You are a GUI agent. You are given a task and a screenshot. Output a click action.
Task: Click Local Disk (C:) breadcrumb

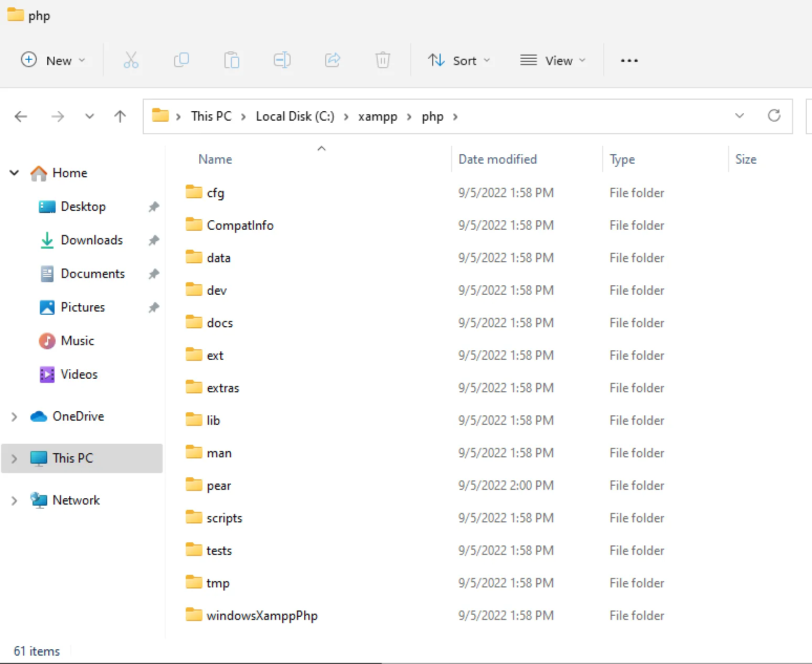[295, 116]
